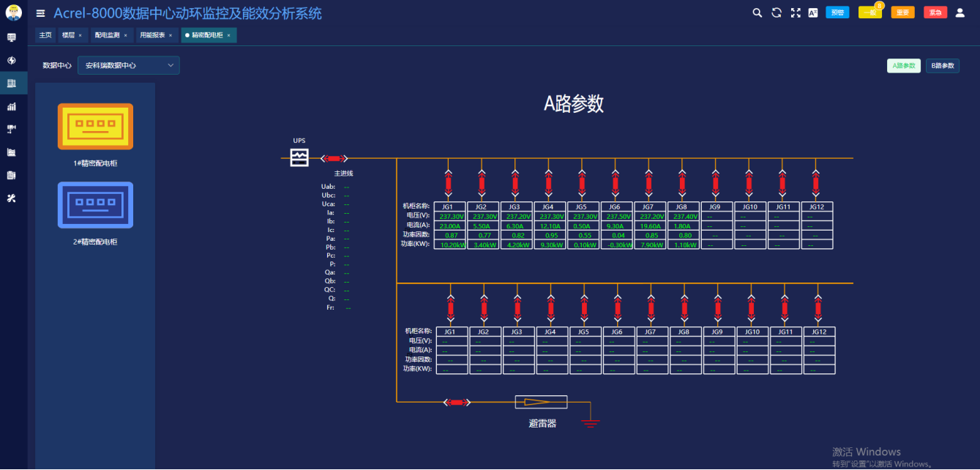The image size is (980, 470).
Task: Switch language with the translate icon
Action: tap(813, 12)
